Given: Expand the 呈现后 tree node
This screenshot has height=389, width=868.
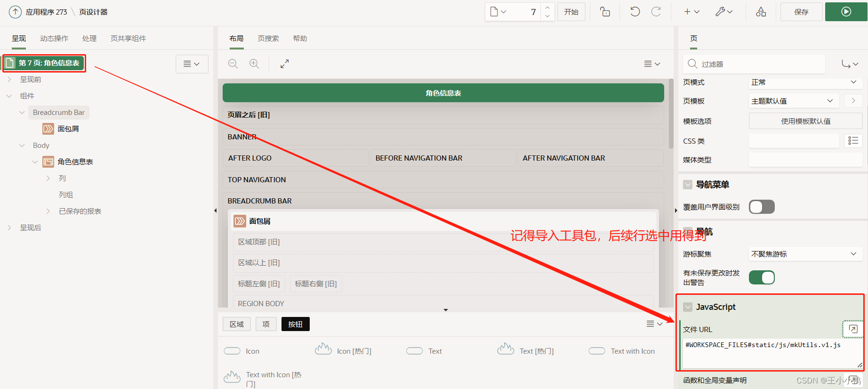Looking at the screenshot, I should pyautogui.click(x=9, y=228).
